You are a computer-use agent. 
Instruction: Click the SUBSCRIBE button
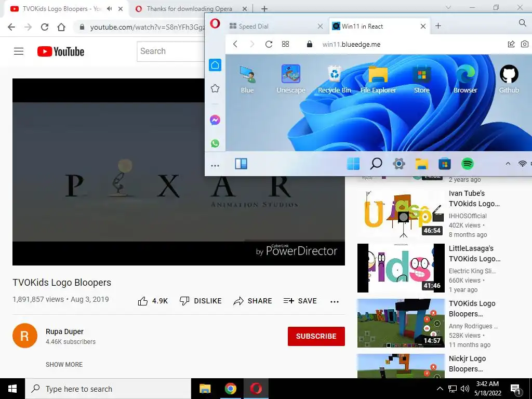(x=316, y=336)
